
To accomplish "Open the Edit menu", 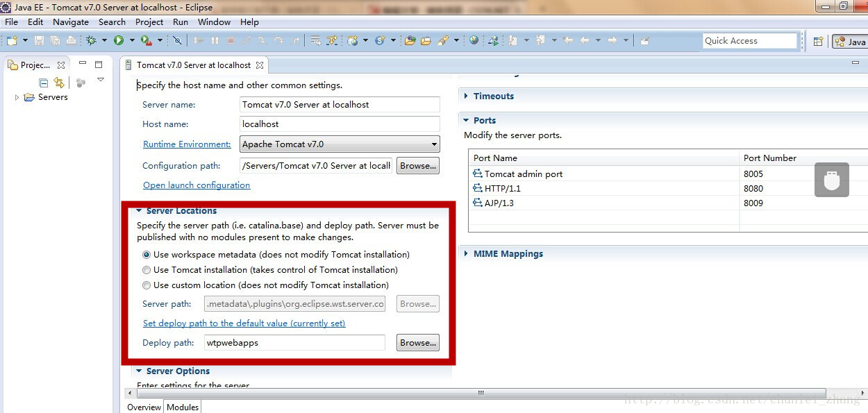I will click(35, 22).
